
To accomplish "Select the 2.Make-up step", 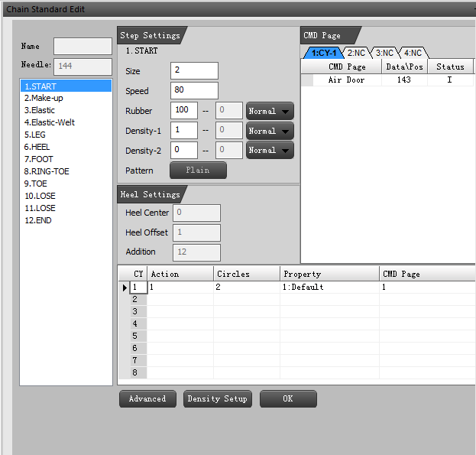I will [66, 98].
